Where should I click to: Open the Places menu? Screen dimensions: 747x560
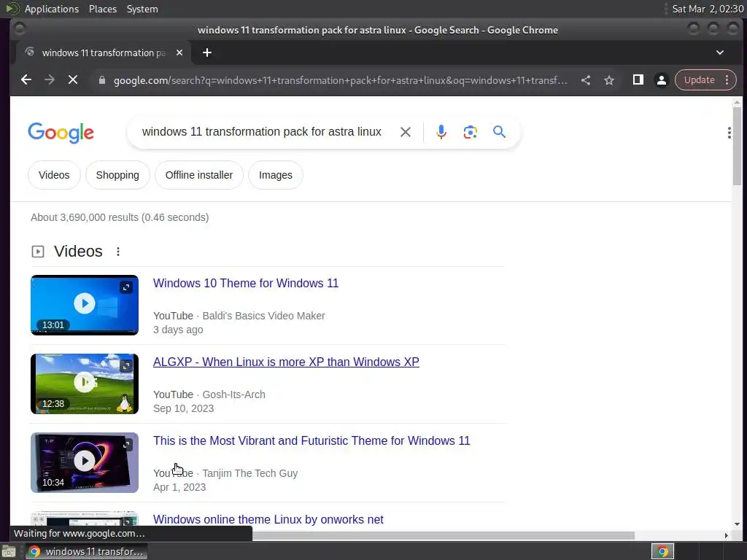tap(102, 9)
